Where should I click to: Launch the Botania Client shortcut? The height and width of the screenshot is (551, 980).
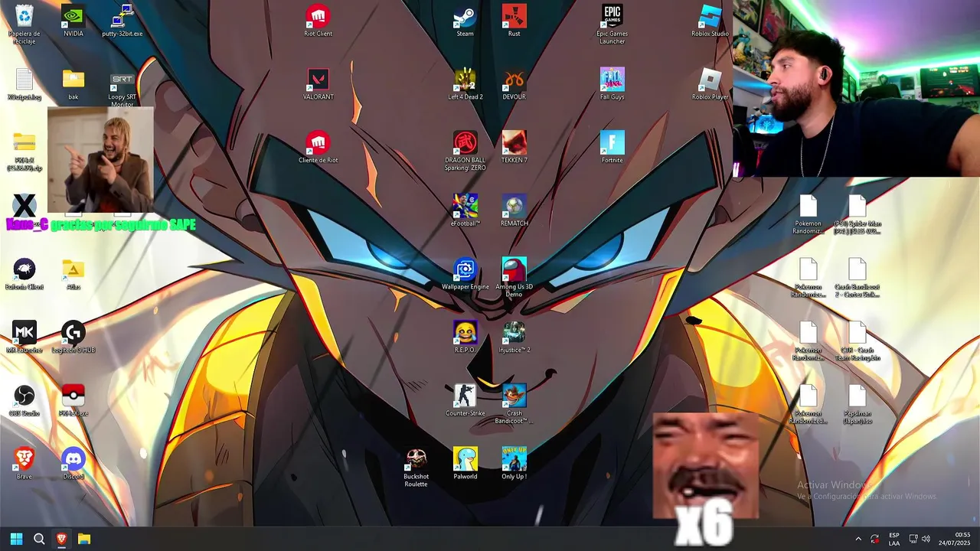coord(24,275)
